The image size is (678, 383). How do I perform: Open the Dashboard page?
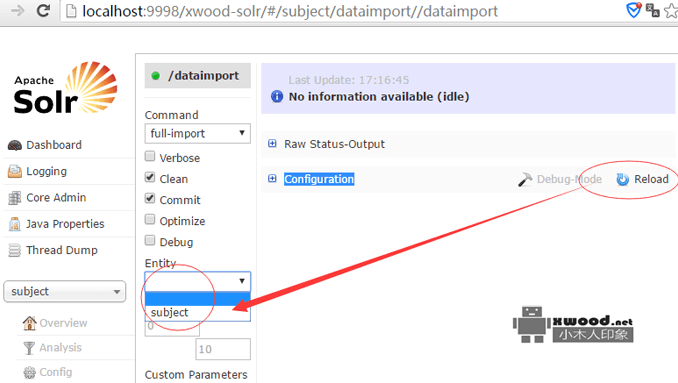click(x=54, y=145)
